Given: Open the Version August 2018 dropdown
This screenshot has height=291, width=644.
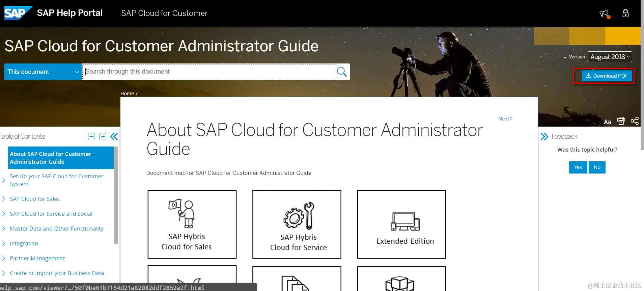Looking at the screenshot, I should [610, 57].
